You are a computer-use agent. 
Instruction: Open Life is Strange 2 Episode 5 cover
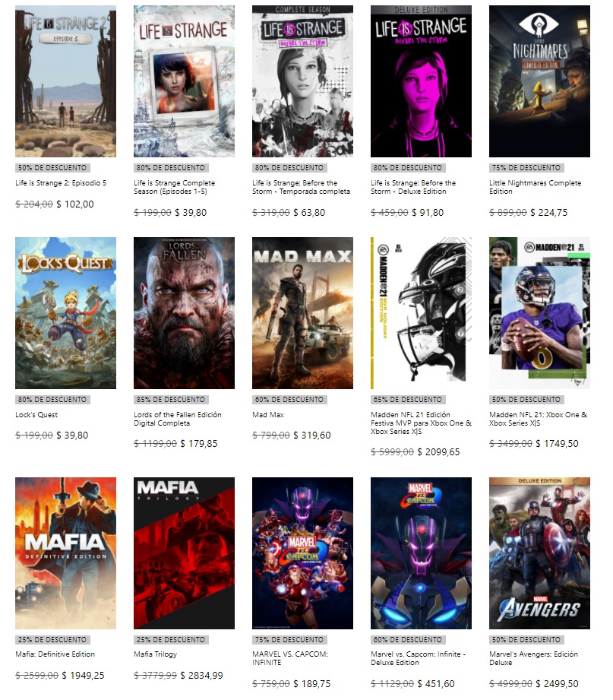(x=65, y=81)
